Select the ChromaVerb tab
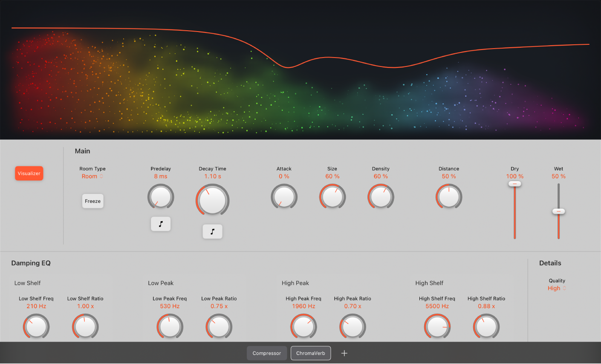Screen dimensions: 601x364 [x=311, y=353]
